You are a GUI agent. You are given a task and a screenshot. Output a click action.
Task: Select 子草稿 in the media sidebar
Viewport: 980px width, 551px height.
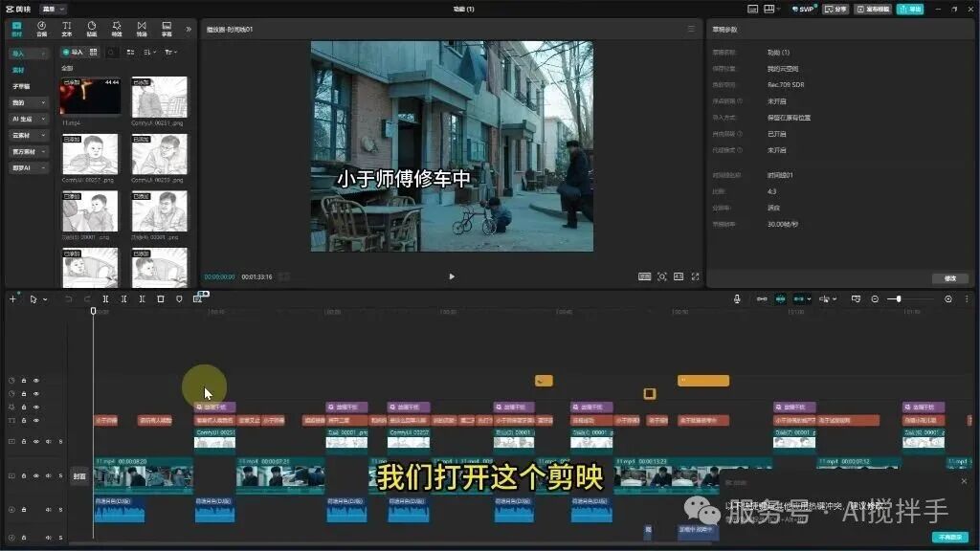point(21,86)
